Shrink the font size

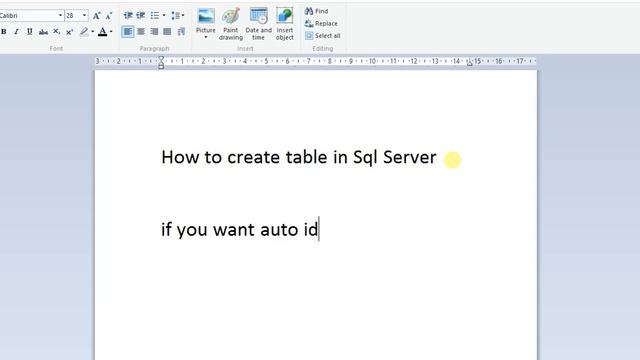click(x=109, y=16)
